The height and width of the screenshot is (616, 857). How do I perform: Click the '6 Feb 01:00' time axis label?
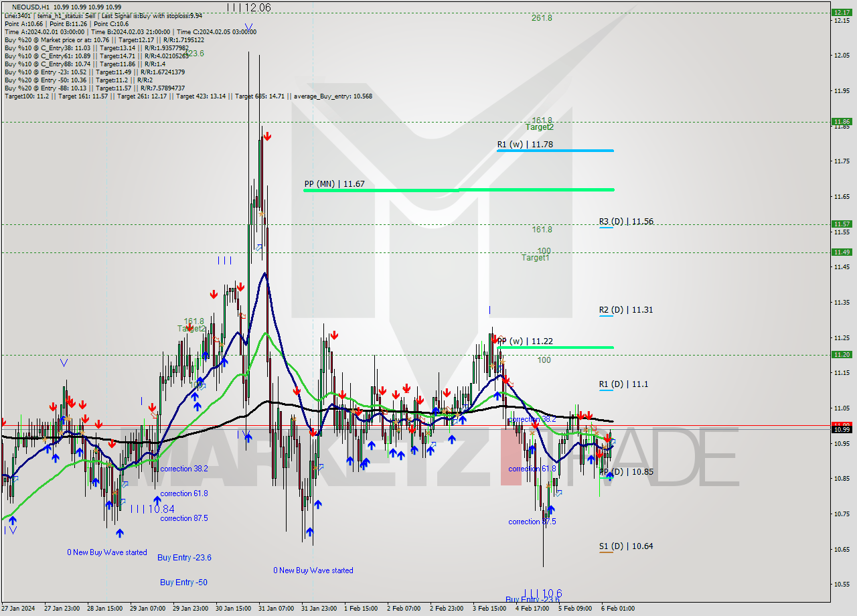(x=618, y=609)
